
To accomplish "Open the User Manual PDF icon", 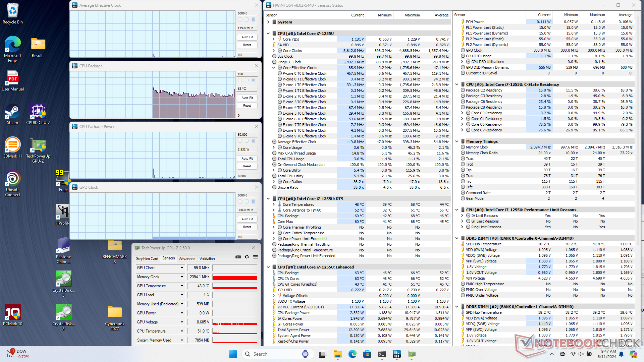I will click(x=13, y=80).
